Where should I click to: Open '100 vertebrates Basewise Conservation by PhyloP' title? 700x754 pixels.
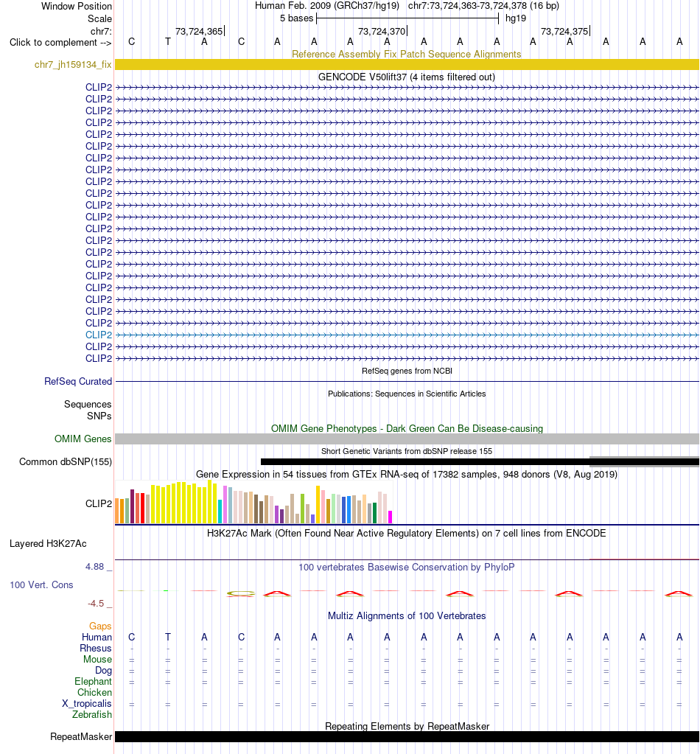[406, 567]
